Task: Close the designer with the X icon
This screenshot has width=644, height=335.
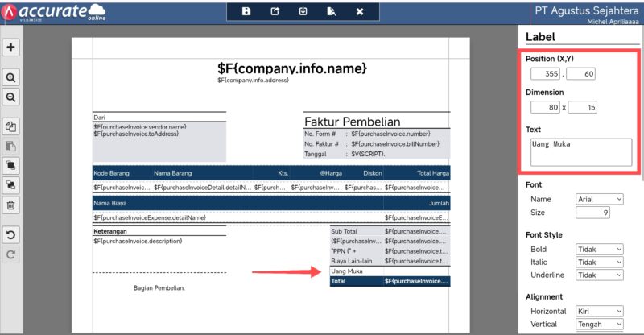Action: click(x=360, y=12)
